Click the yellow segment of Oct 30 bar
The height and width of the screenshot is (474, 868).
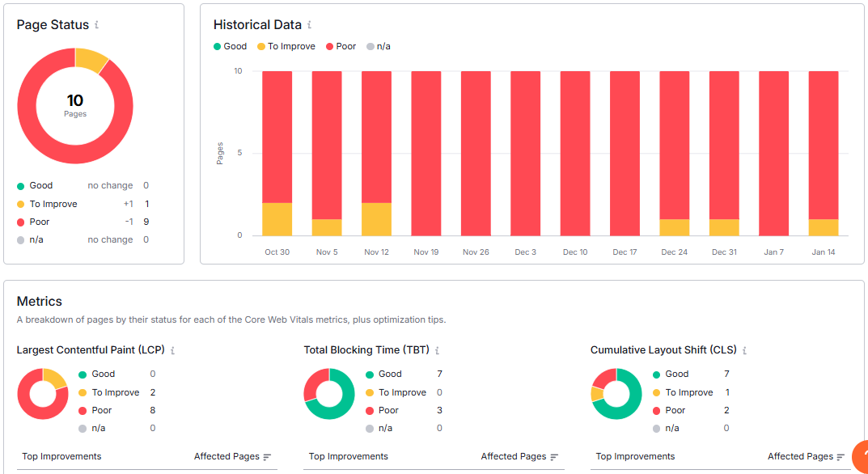(x=277, y=218)
